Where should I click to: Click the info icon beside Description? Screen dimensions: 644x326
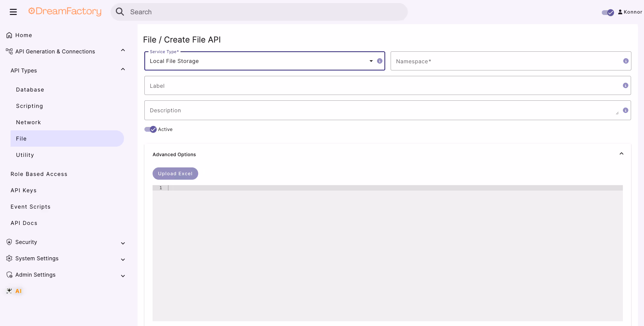pos(625,110)
